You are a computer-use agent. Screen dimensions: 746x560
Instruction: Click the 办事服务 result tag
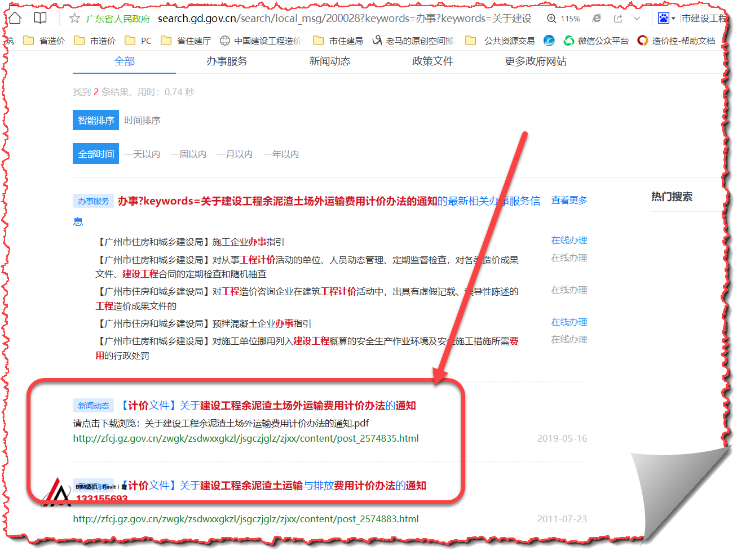tap(94, 201)
